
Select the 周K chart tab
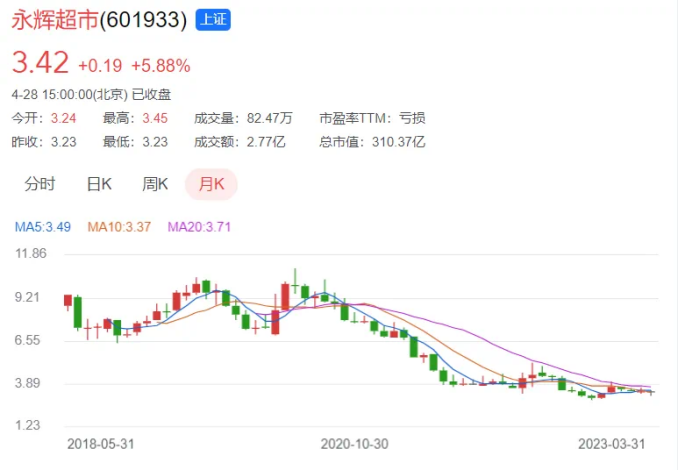click(x=155, y=184)
